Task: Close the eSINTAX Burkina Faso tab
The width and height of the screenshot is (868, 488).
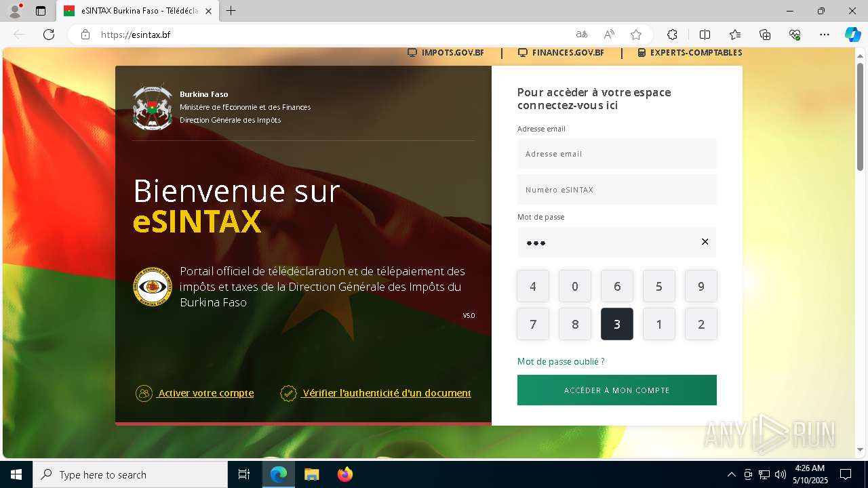Action: (208, 11)
